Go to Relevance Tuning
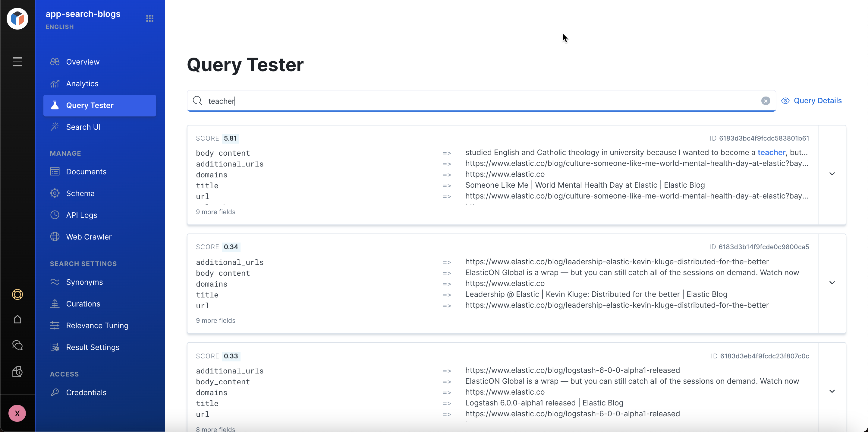Screen dimensions: 868x432 97,325
